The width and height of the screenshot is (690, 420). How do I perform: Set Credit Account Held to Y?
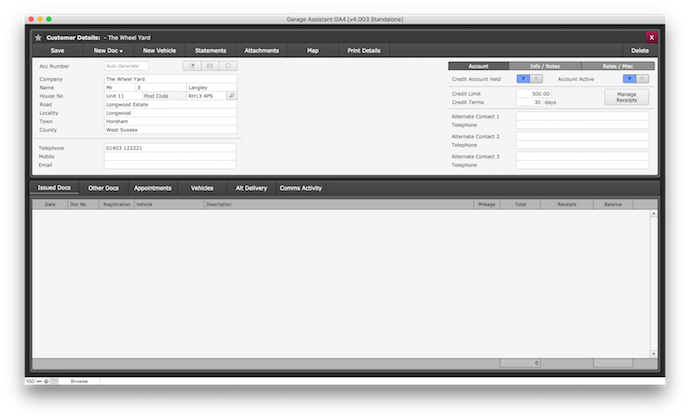coord(523,78)
